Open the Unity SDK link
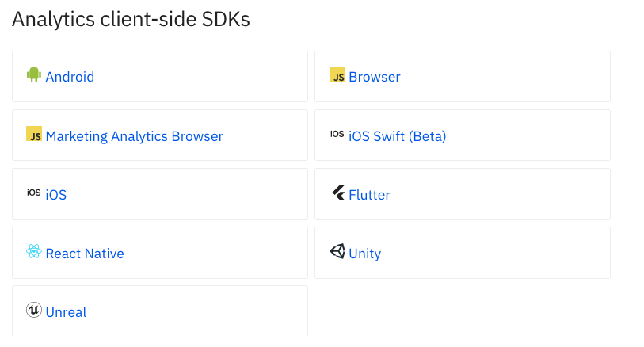 click(x=365, y=254)
